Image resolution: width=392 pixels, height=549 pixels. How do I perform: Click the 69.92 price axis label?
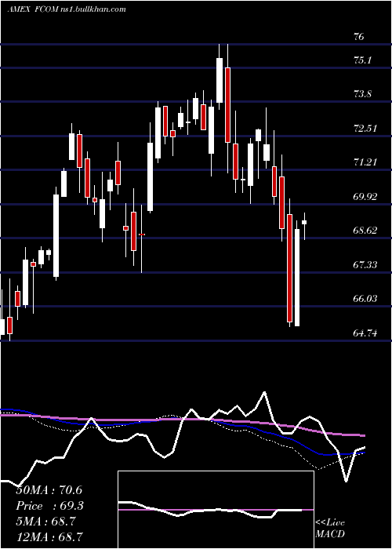pos(365,196)
